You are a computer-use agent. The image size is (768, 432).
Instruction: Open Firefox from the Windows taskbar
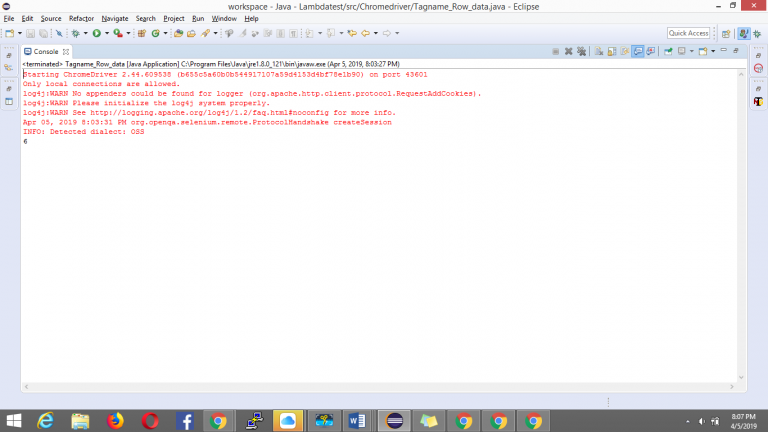(x=114, y=420)
